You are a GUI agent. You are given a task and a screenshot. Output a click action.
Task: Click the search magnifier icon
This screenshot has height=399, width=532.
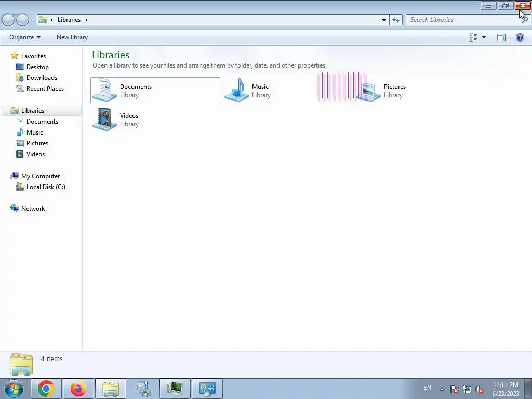(525, 20)
